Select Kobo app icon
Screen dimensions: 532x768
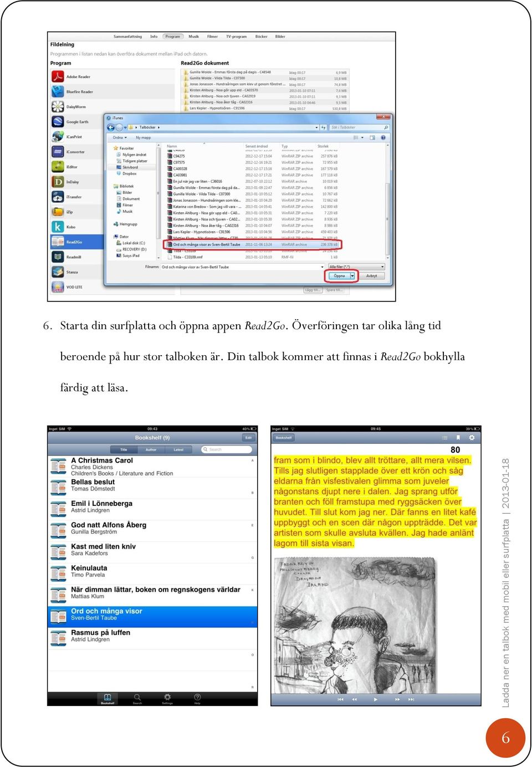click(x=58, y=227)
